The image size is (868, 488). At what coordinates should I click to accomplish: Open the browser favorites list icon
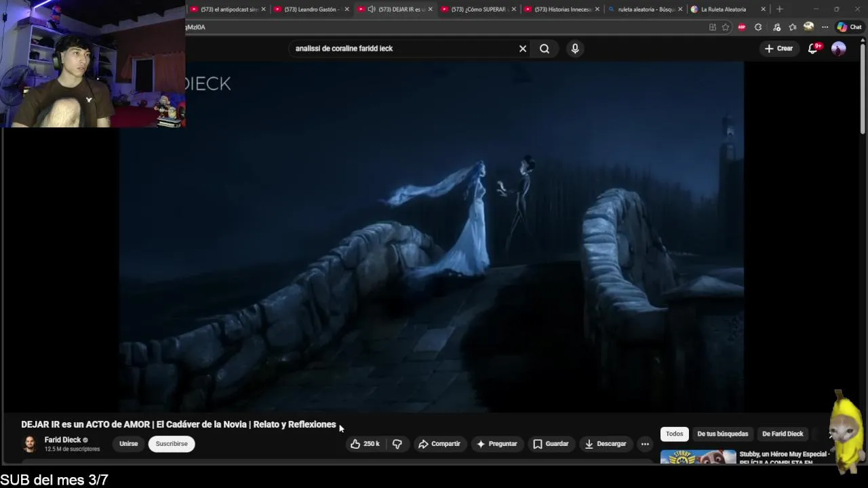(793, 27)
